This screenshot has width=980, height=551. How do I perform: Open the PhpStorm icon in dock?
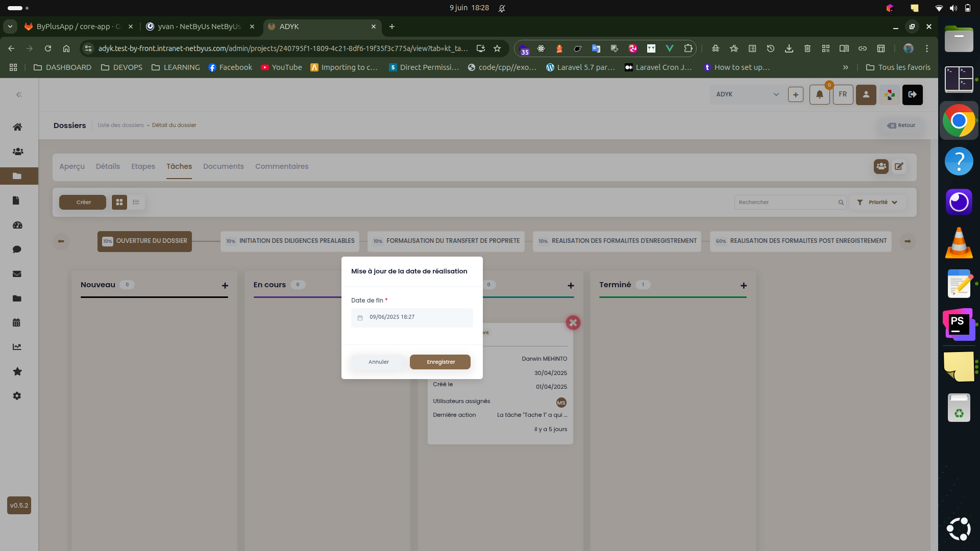(959, 324)
